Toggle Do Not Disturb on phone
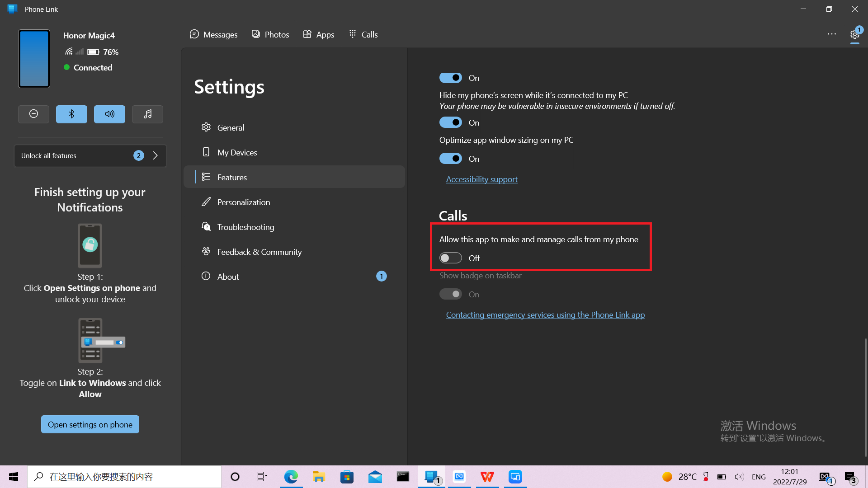This screenshot has height=488, width=868. click(x=33, y=114)
